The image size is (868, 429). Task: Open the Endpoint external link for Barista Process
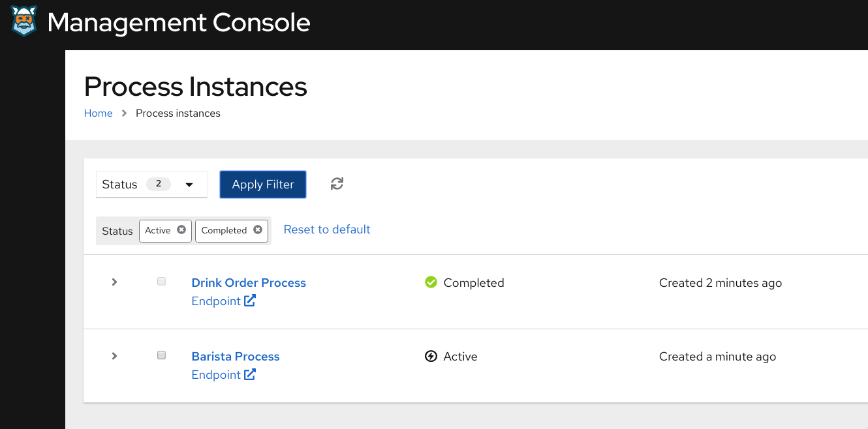(x=224, y=374)
